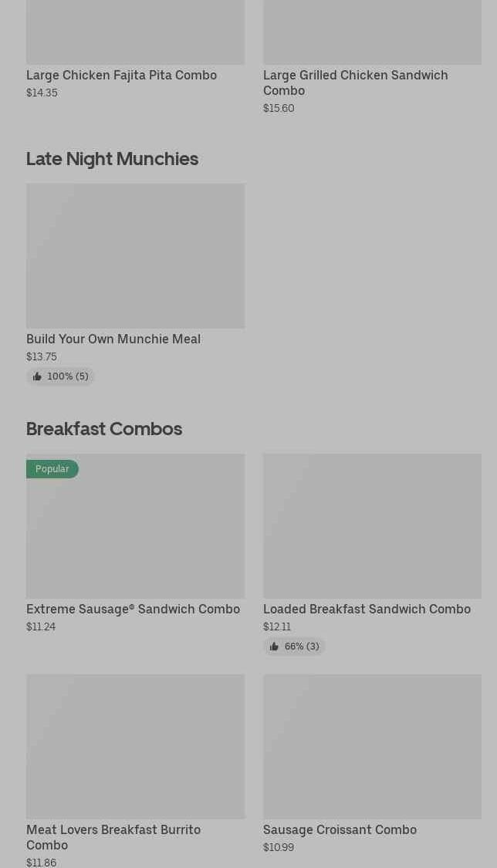497x868 pixels.
Task: Open Large Grilled Chicken Sandwich Combo image
Action: 372,32
